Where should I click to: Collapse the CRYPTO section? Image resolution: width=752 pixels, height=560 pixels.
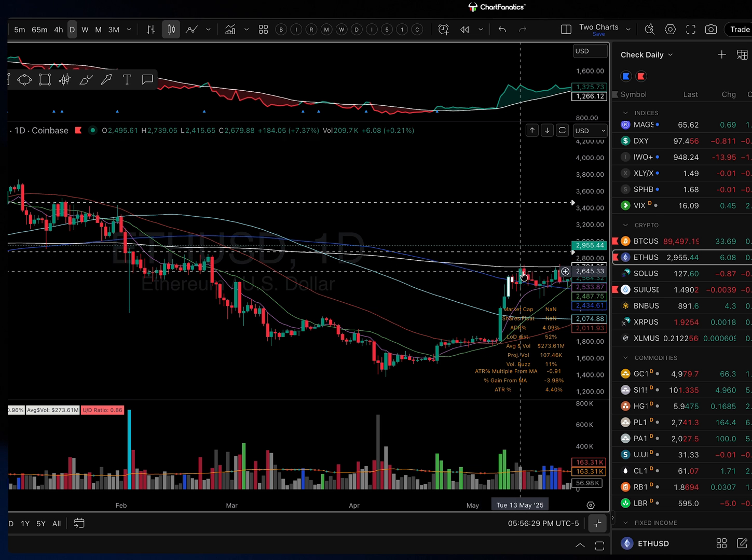(625, 225)
